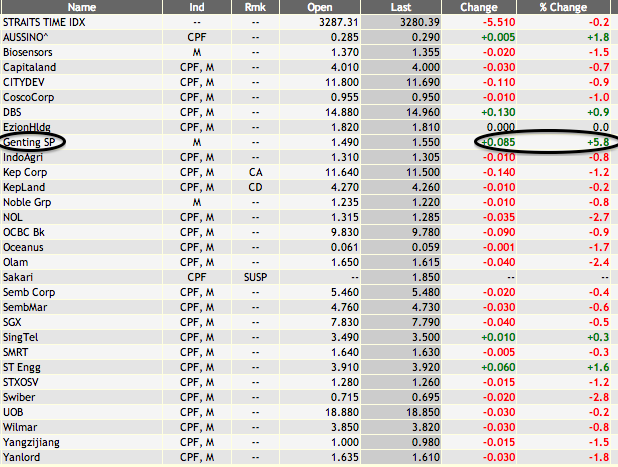Click the SUSP remark in Sakari row
Viewport: 618px width, 467px height.
coord(255,274)
